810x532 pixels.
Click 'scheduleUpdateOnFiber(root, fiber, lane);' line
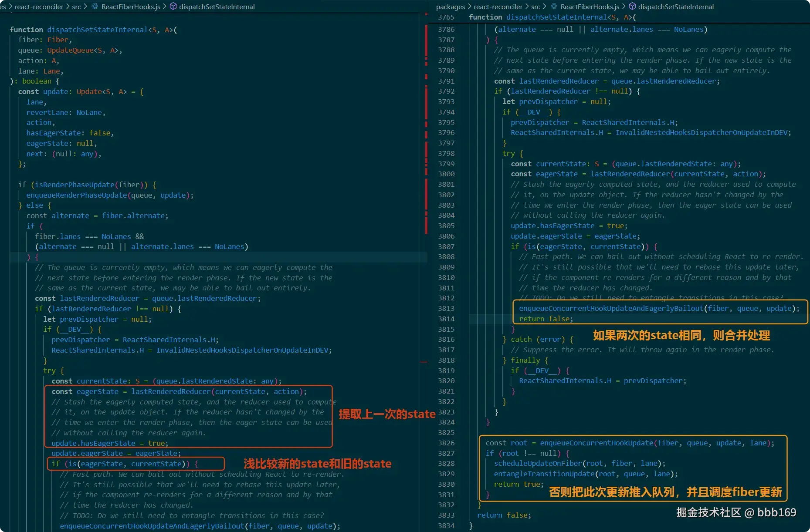(x=580, y=463)
